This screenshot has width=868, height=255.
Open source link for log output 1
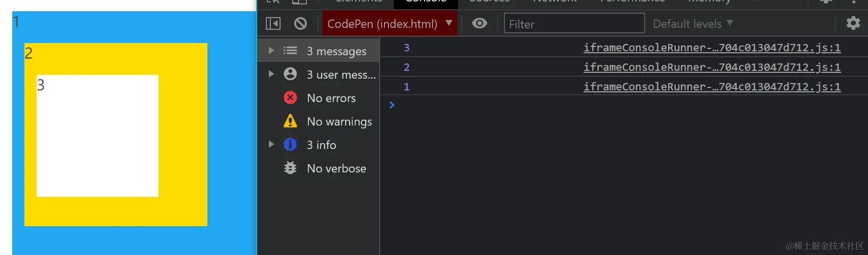point(711,86)
